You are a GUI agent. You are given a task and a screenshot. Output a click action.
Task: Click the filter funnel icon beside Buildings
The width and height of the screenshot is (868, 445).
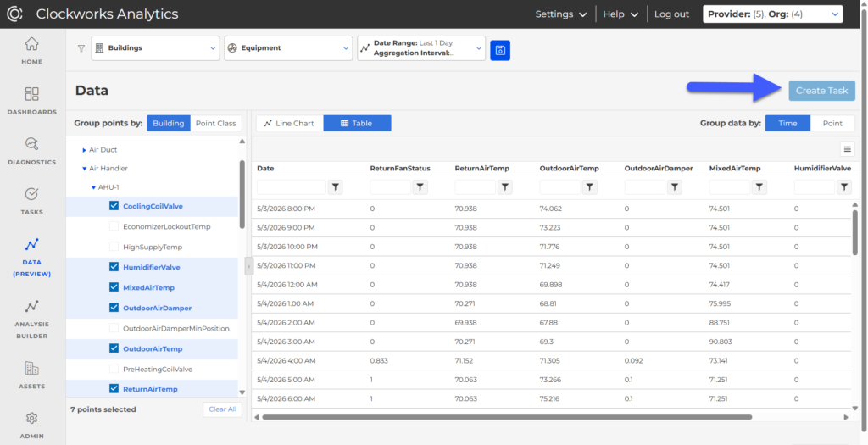coord(81,48)
